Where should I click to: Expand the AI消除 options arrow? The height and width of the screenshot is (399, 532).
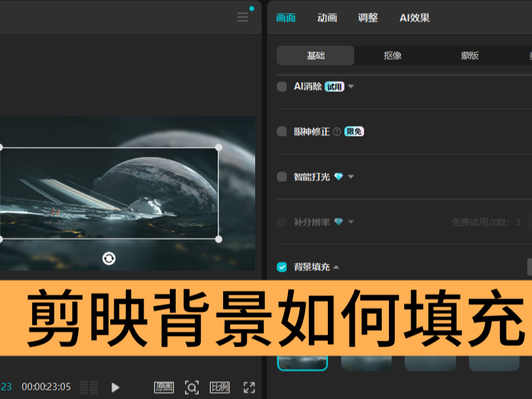[351, 87]
